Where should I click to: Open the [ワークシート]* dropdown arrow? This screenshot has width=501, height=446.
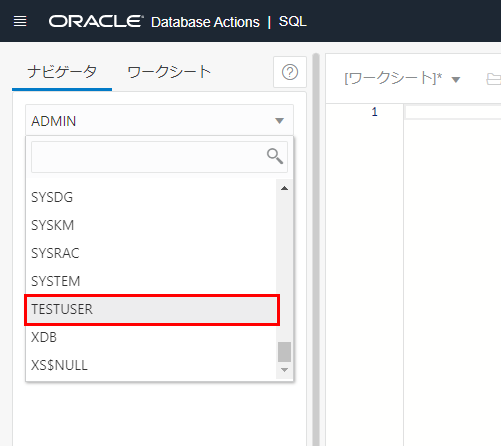pyautogui.click(x=456, y=80)
